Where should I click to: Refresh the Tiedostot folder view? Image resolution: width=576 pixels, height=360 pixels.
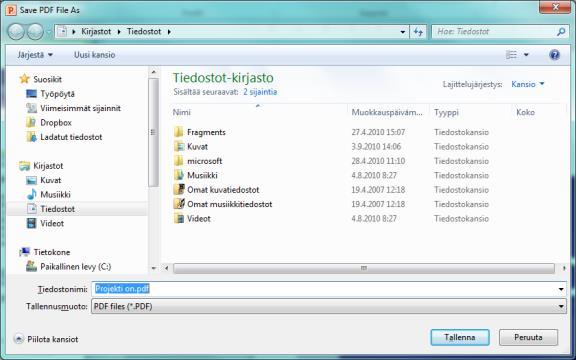click(x=418, y=32)
